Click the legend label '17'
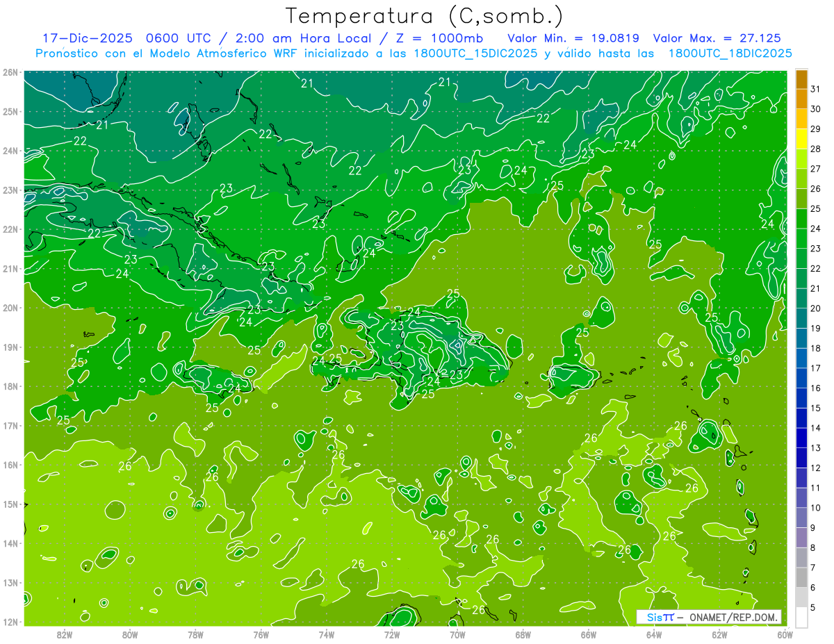This screenshot has height=644, width=834. coord(816,368)
